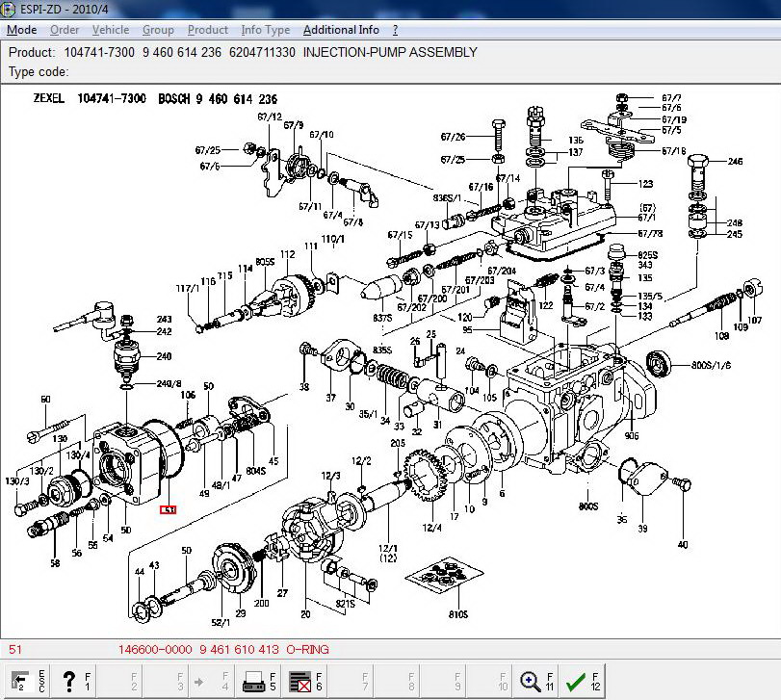Select part label 108 in the diagram
Screen dimensions: 781x700
coord(721,336)
